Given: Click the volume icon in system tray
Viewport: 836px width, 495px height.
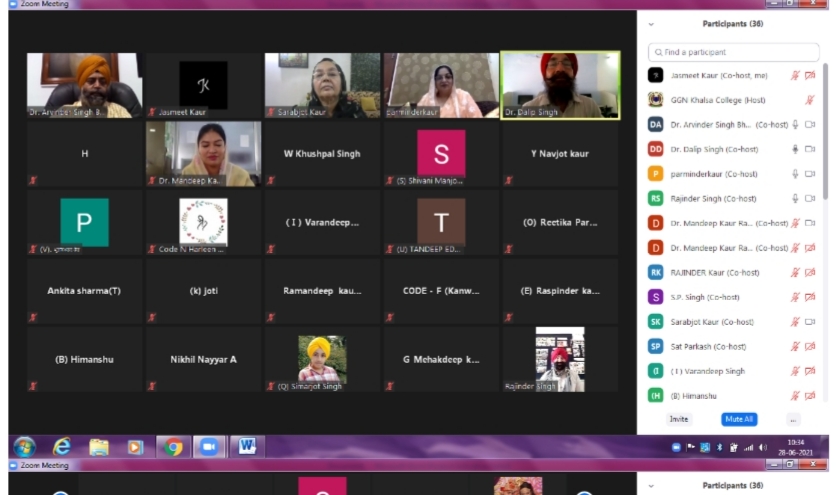Looking at the screenshot, I should pos(763,447).
